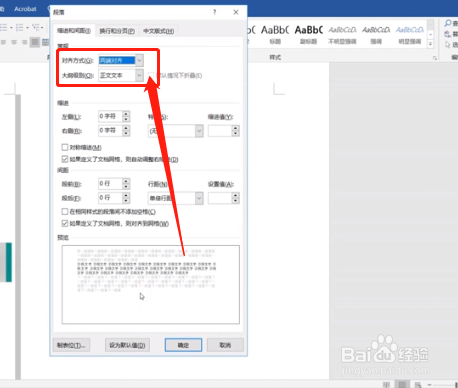This screenshot has width=458, height=388.
Task: Open the 行距 line spacing dropdown
Action: coord(199,198)
